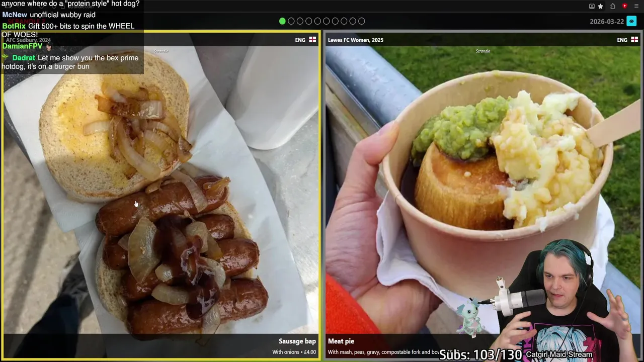644x362 pixels.
Task: Click the meat pie description with mash, peas, gravy
Action: point(384,352)
